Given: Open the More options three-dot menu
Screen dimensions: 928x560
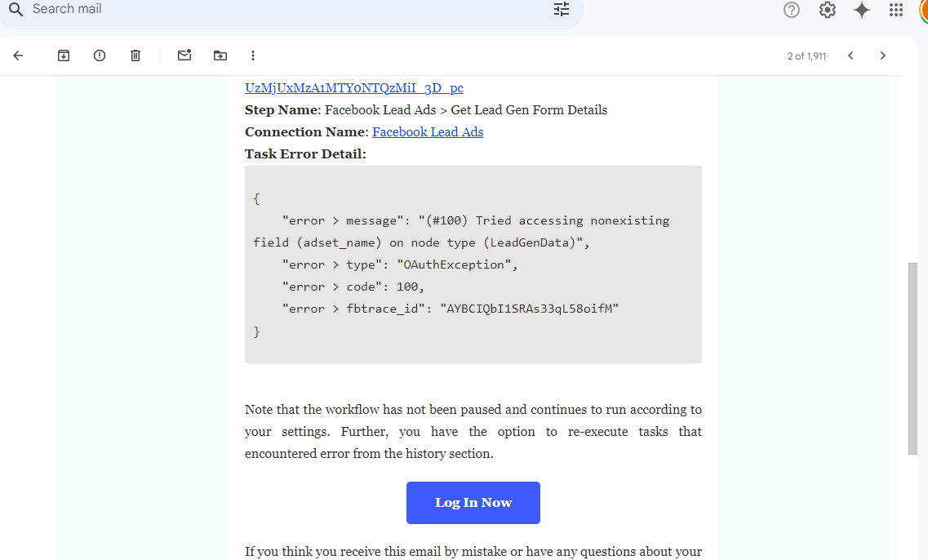Looking at the screenshot, I should pos(253,56).
